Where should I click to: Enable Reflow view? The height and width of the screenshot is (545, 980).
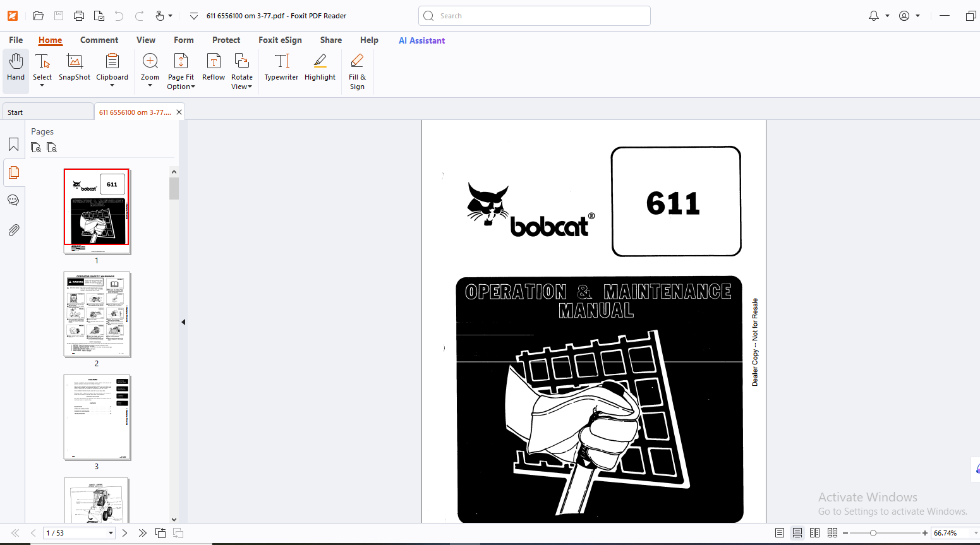click(x=214, y=67)
